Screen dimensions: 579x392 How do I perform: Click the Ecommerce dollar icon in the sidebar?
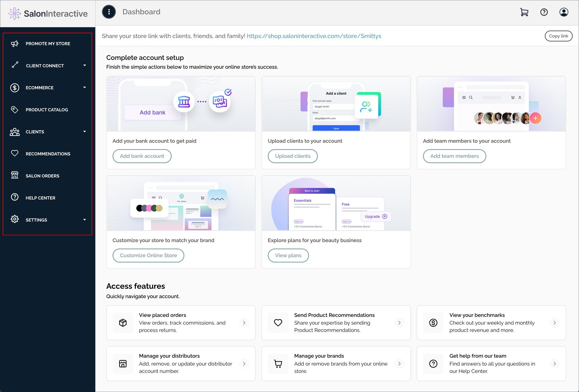pyautogui.click(x=14, y=87)
